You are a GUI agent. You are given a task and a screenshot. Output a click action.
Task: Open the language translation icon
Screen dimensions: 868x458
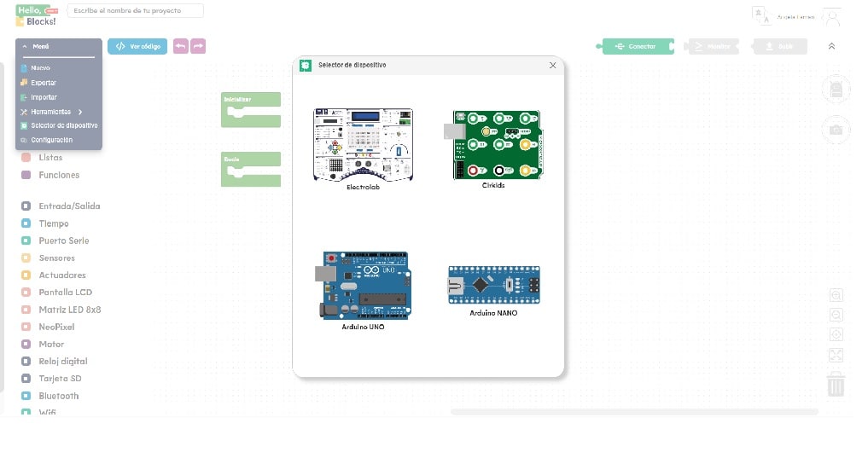tap(761, 16)
